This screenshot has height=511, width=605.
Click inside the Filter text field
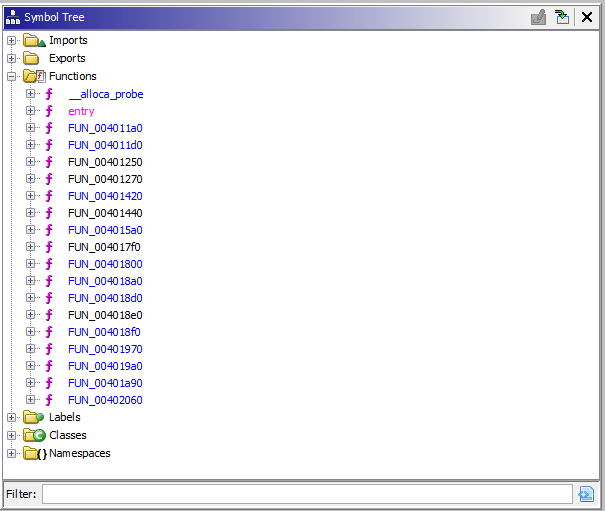tap(307, 494)
